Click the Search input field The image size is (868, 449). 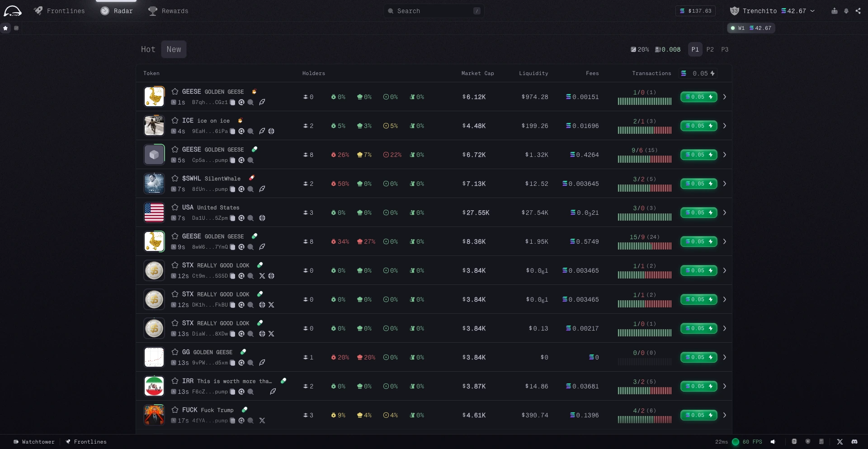click(434, 11)
